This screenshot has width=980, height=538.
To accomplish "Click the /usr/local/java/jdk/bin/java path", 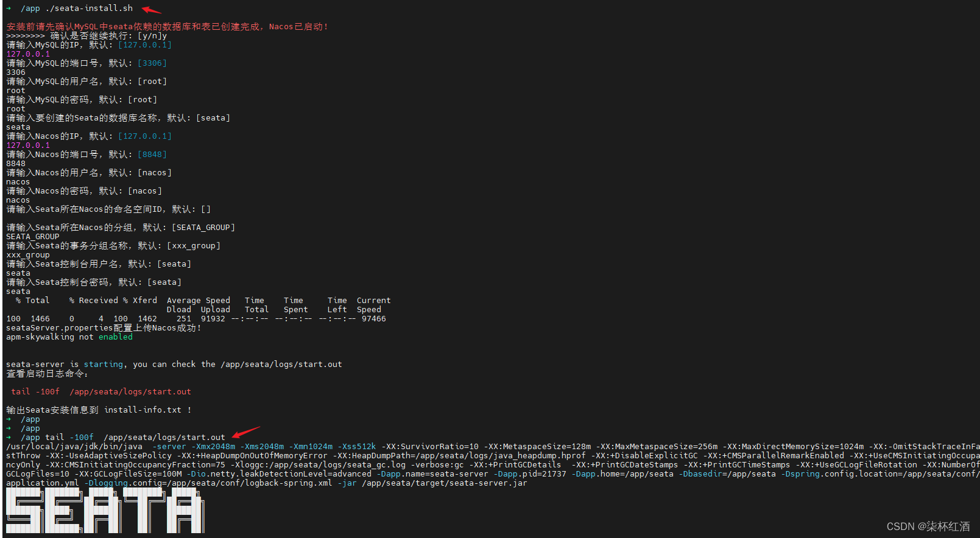I will point(74,446).
